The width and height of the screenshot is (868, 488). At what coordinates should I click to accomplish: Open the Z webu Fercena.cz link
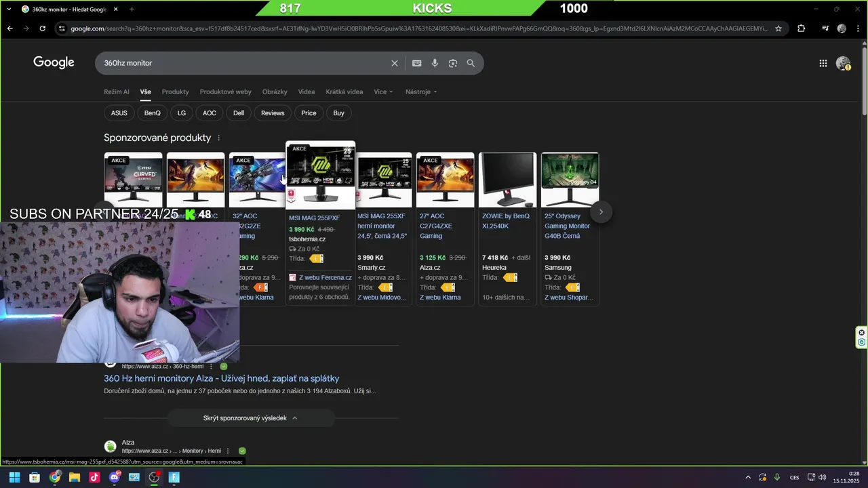pyautogui.click(x=325, y=277)
